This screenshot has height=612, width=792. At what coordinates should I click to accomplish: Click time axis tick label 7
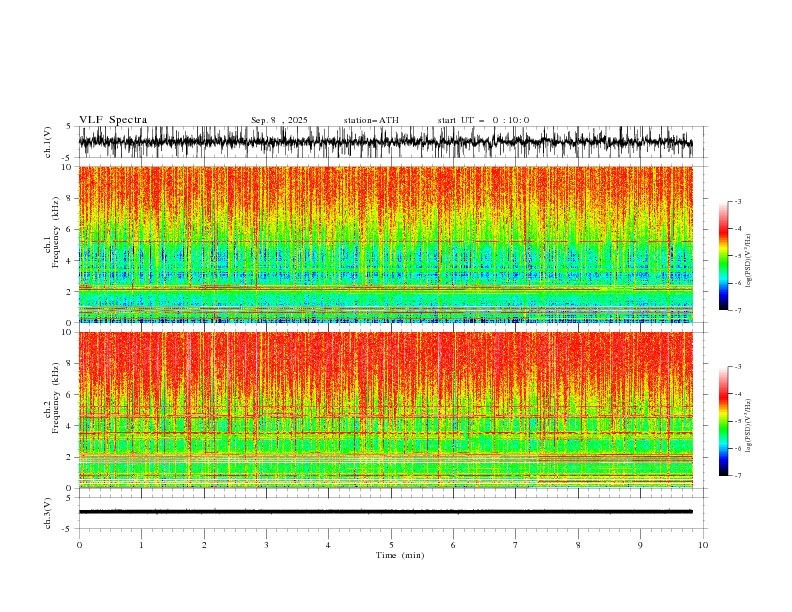pos(516,545)
